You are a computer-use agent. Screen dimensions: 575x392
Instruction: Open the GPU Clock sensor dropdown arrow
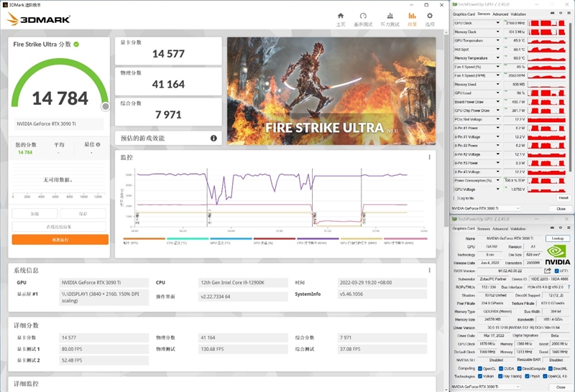[497, 23]
